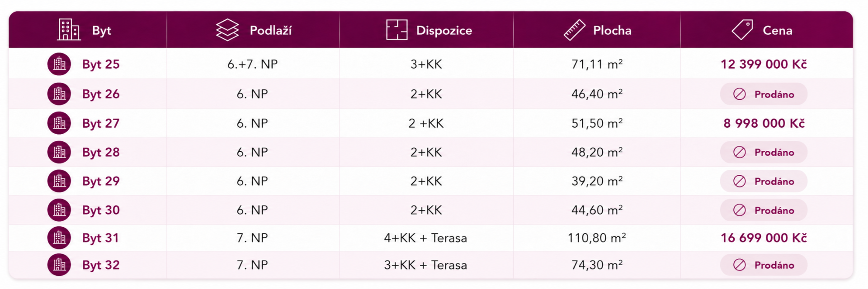Open the Byt 31 apartment link
The width and height of the screenshot is (868, 289).
(101, 238)
